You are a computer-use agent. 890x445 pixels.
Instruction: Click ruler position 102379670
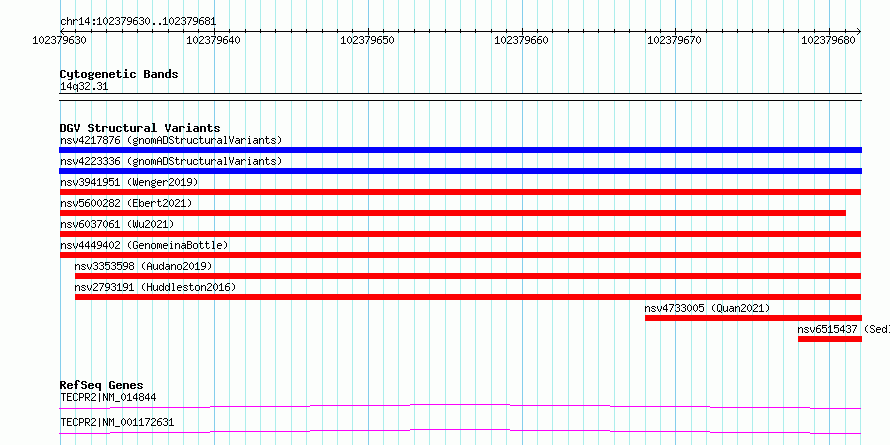[x=674, y=40]
